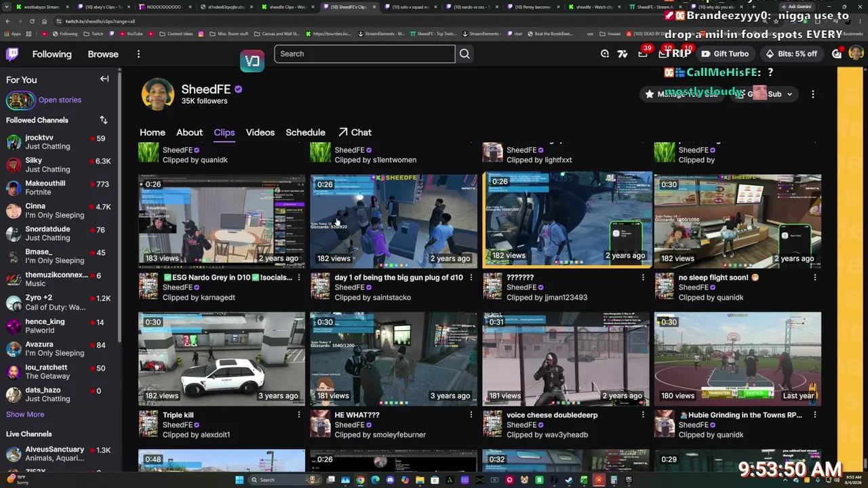Open options for Triple kill clip

point(299,415)
